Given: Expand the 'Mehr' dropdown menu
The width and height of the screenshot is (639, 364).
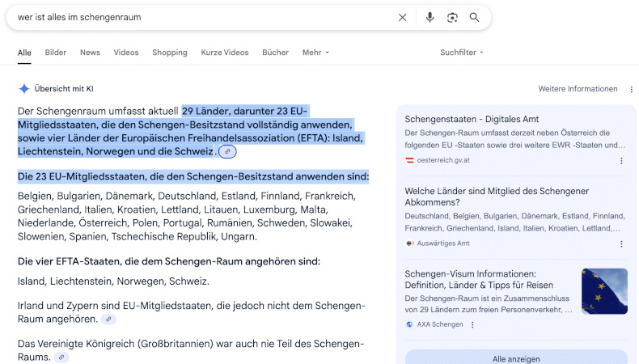Looking at the screenshot, I should pos(315,53).
